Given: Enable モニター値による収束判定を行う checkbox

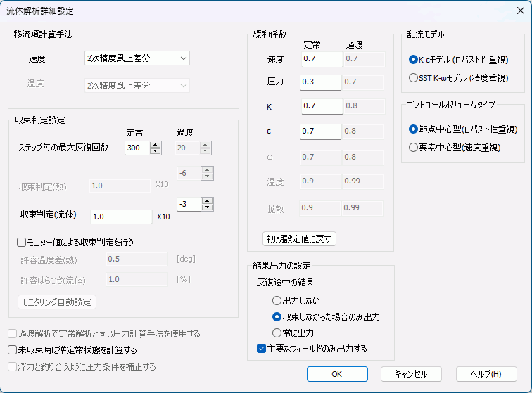Looking at the screenshot, I should tap(22, 242).
